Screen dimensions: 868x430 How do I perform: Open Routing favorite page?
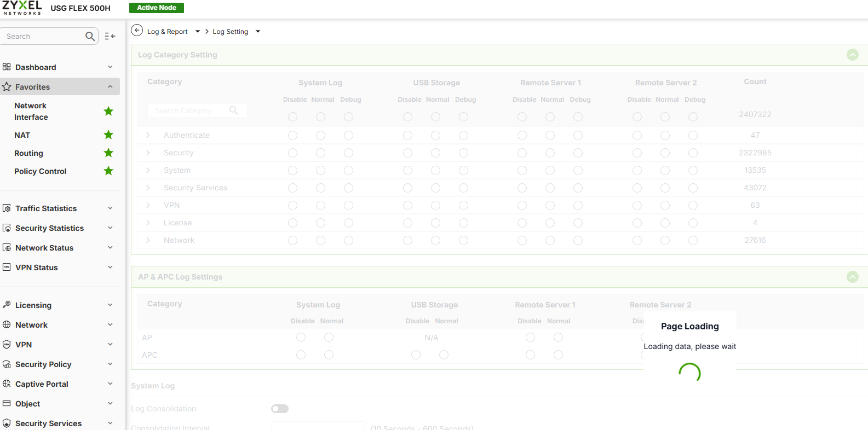click(28, 153)
